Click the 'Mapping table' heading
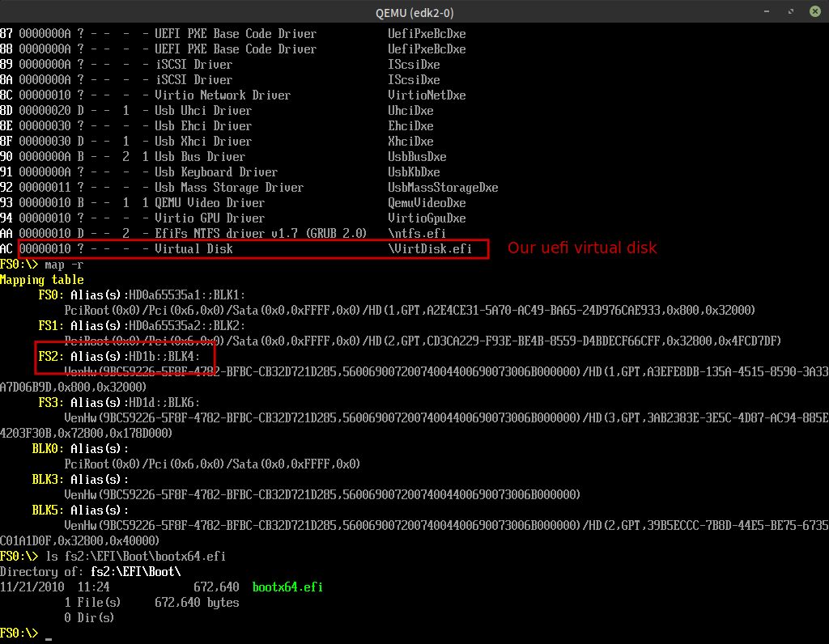 [x=41, y=280]
